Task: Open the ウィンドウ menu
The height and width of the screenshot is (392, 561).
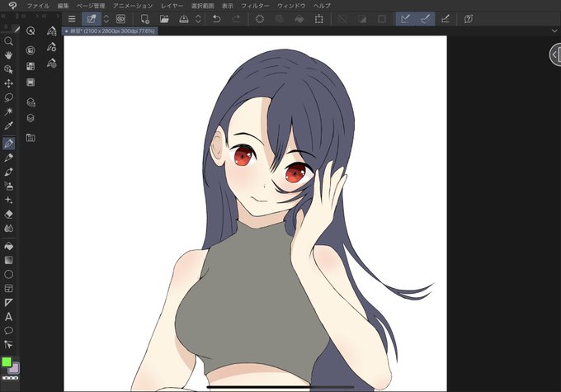Action: (x=291, y=6)
